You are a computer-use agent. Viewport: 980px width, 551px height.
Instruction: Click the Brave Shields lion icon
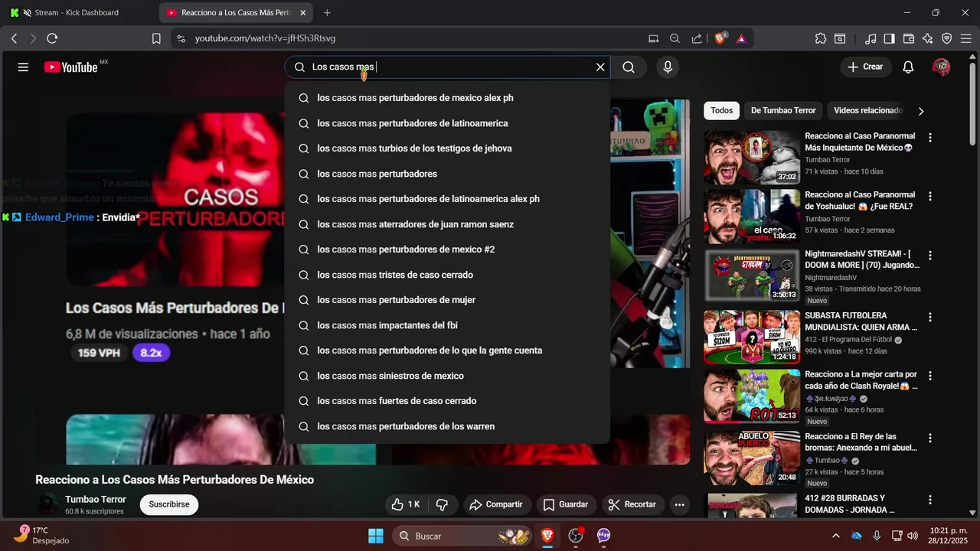720,38
